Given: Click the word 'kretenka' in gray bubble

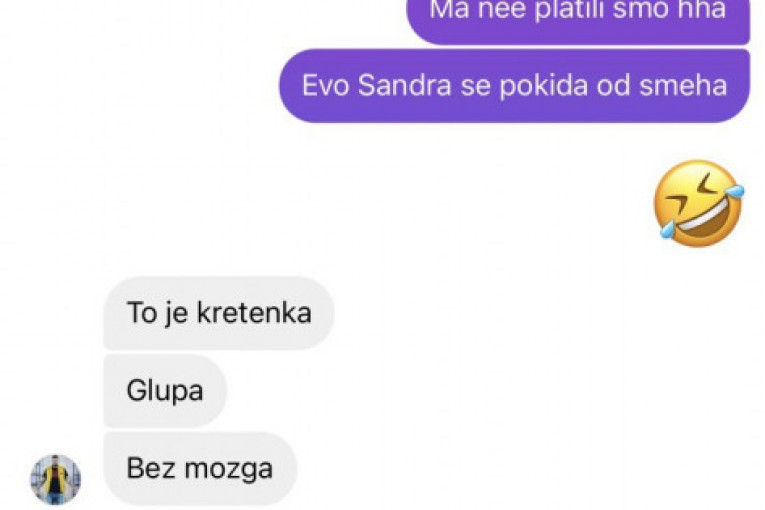Looking at the screenshot, I should [x=254, y=312].
